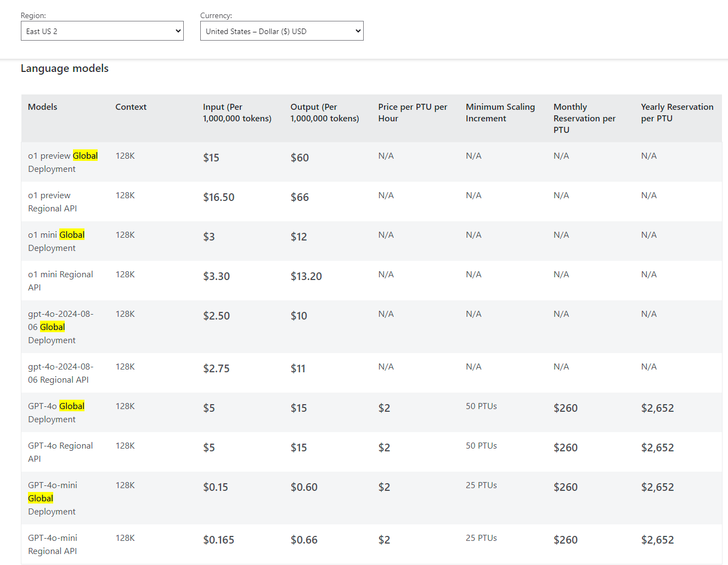The image size is (728, 565).
Task: Click the 128K context of o1 preview Global
Action: pyautogui.click(x=125, y=156)
